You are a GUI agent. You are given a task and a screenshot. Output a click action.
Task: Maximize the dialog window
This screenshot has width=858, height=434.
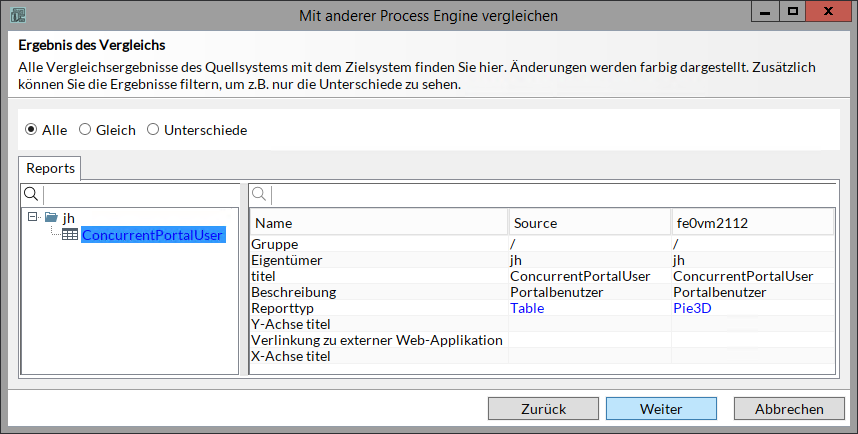tap(792, 11)
